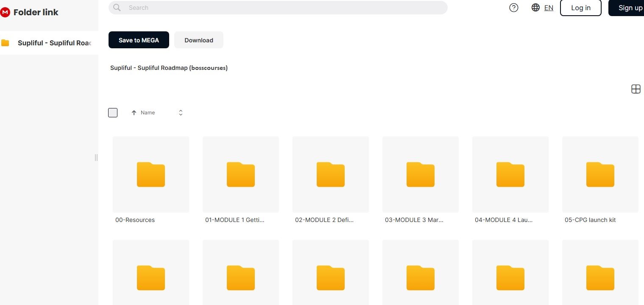644x305 pixels.
Task: Open the 01-MODULE 1 folder thumbnail
Action: pos(240,174)
